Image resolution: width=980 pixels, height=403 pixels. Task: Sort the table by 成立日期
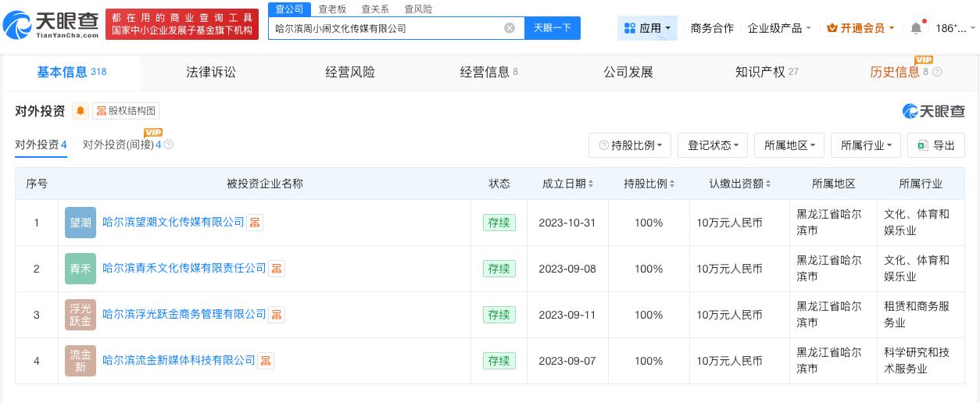coord(567,184)
